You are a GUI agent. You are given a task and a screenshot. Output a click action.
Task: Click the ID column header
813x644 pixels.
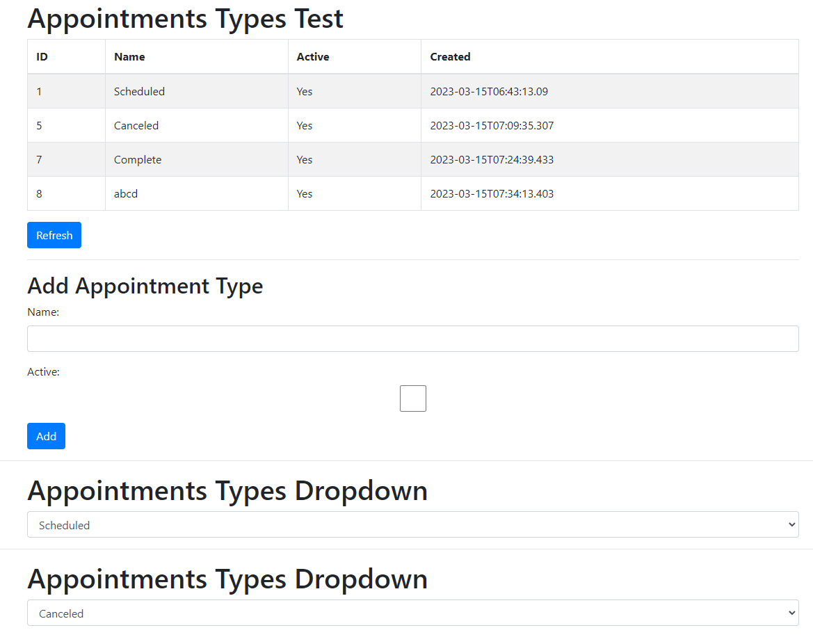click(x=42, y=57)
